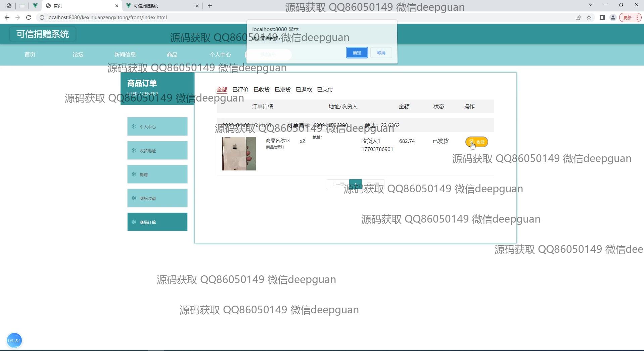Open a new browser tab
Screen dimensions: 644x351
pos(210,6)
